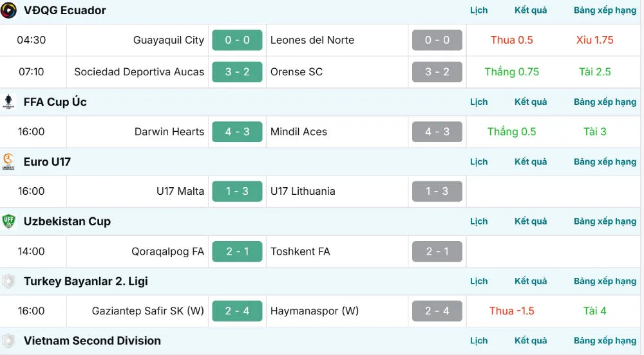644x355 pixels.
Task: Click the Turkey Bayanlar 2. Ligi shield icon
Action: [x=9, y=281]
